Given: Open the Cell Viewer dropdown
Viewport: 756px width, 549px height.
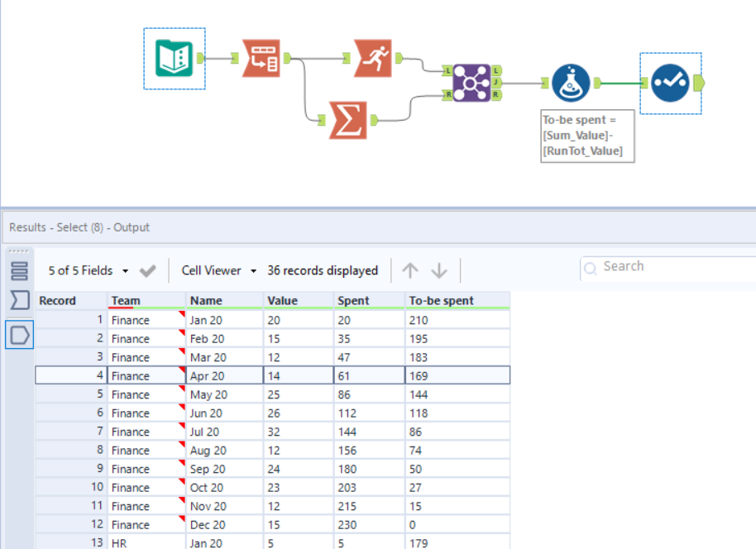Looking at the screenshot, I should coord(218,270).
